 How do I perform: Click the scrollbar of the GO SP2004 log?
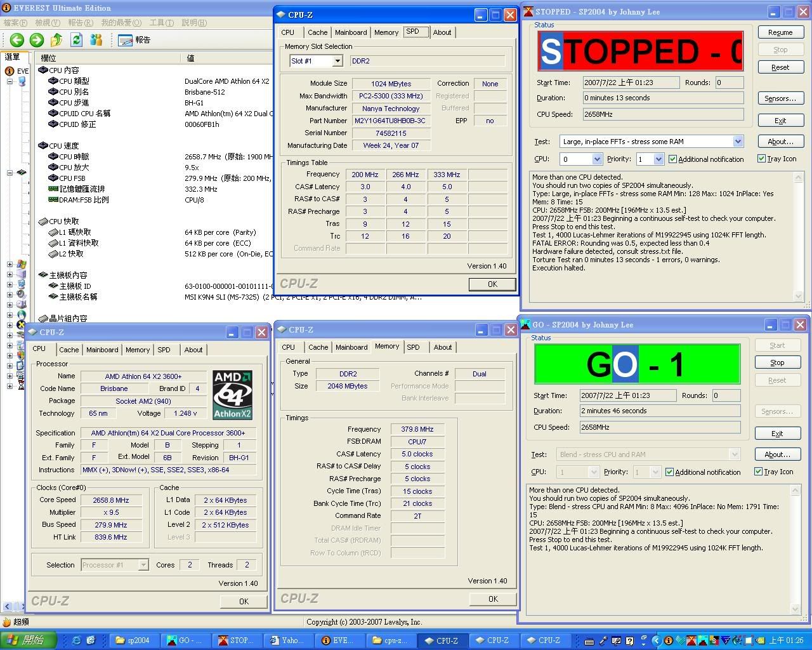click(x=796, y=549)
